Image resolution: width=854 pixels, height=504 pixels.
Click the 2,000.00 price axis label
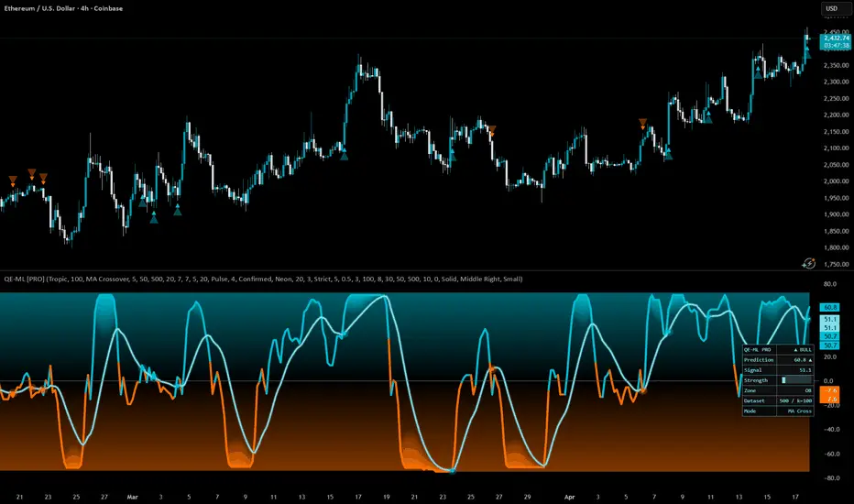[x=836, y=181]
